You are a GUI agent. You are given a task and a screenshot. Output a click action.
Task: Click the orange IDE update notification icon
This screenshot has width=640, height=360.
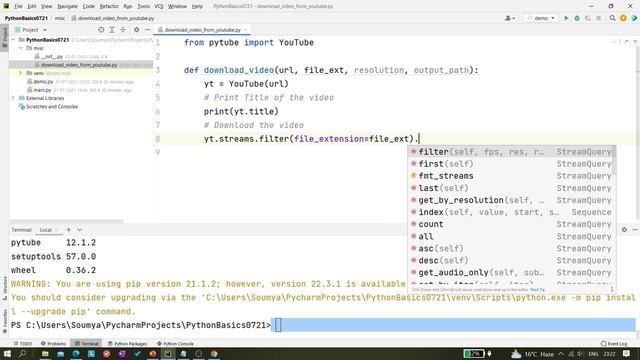pyautogui.click(x=623, y=18)
